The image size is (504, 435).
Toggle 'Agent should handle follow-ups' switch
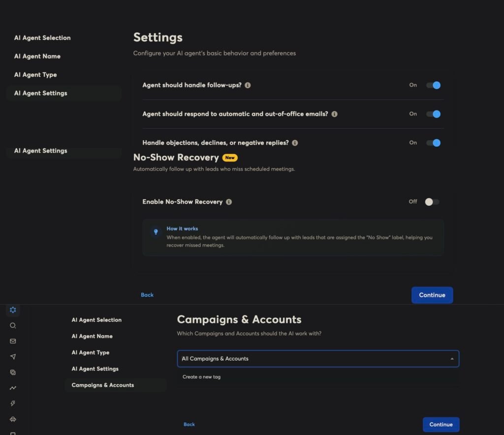click(x=433, y=85)
